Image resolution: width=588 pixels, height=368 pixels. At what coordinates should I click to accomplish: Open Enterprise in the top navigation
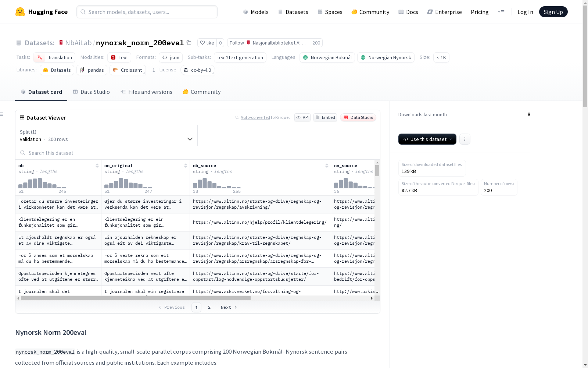pos(445,12)
